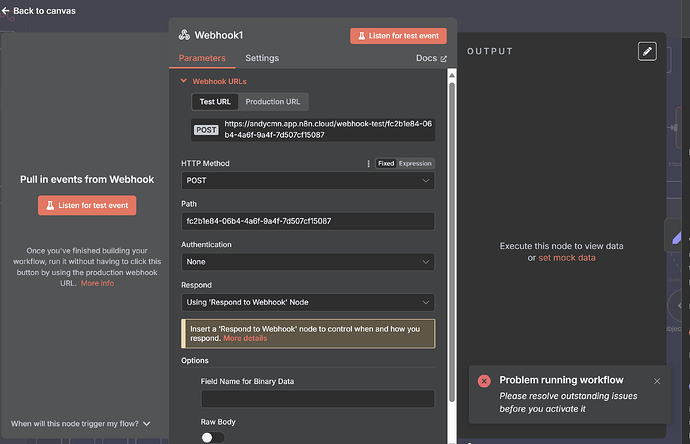Open More info link in left panel

point(97,283)
